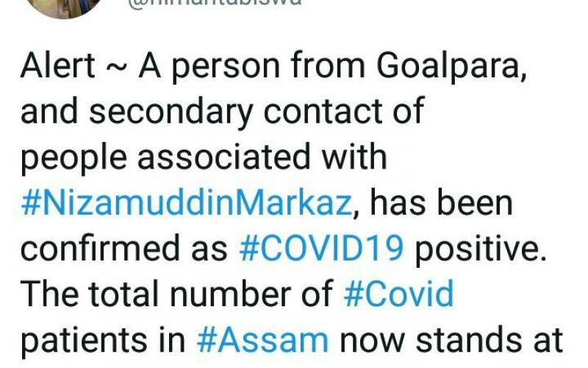
Task: Click 'A person from' in the first line
Action: point(252,68)
